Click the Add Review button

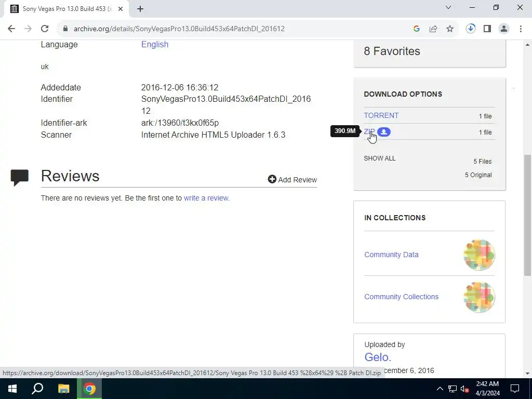292,179
